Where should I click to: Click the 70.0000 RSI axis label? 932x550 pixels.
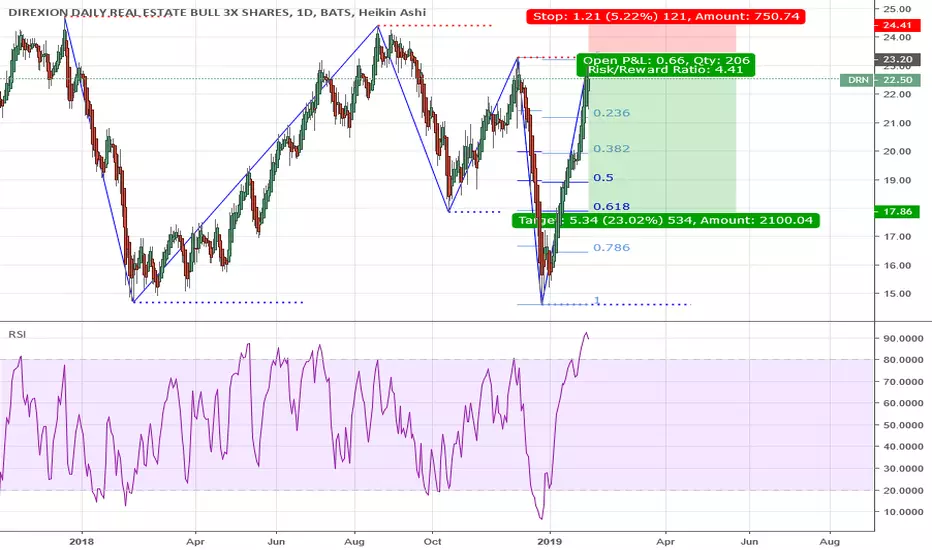click(x=903, y=382)
